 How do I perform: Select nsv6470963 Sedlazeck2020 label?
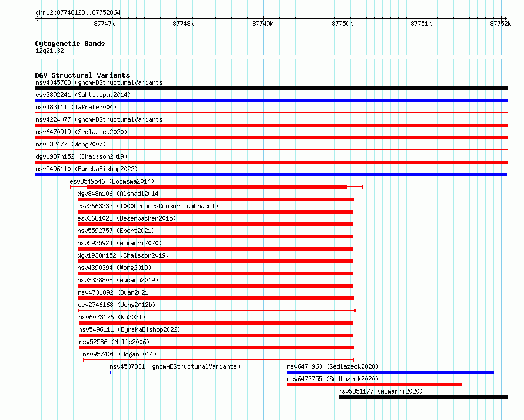[333, 366]
